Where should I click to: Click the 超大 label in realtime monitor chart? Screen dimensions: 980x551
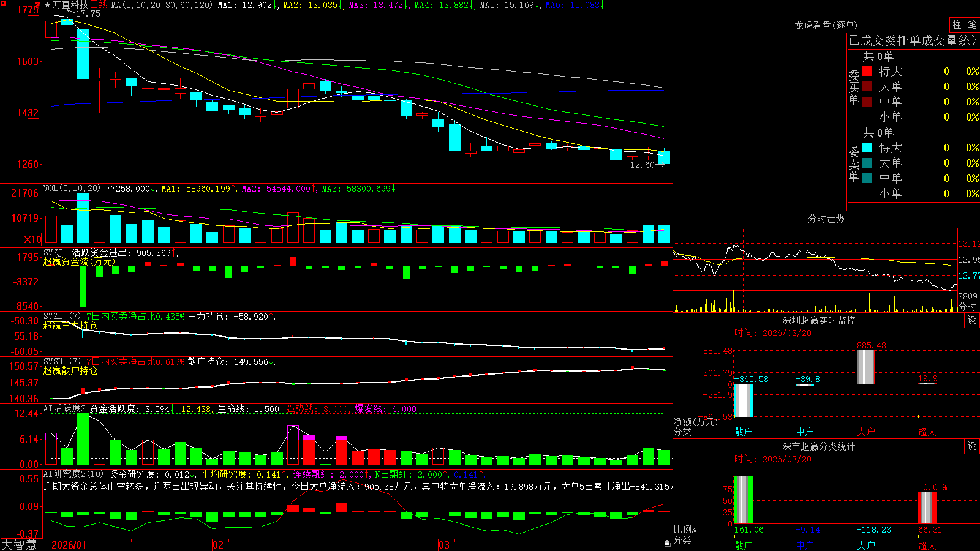[x=927, y=432]
